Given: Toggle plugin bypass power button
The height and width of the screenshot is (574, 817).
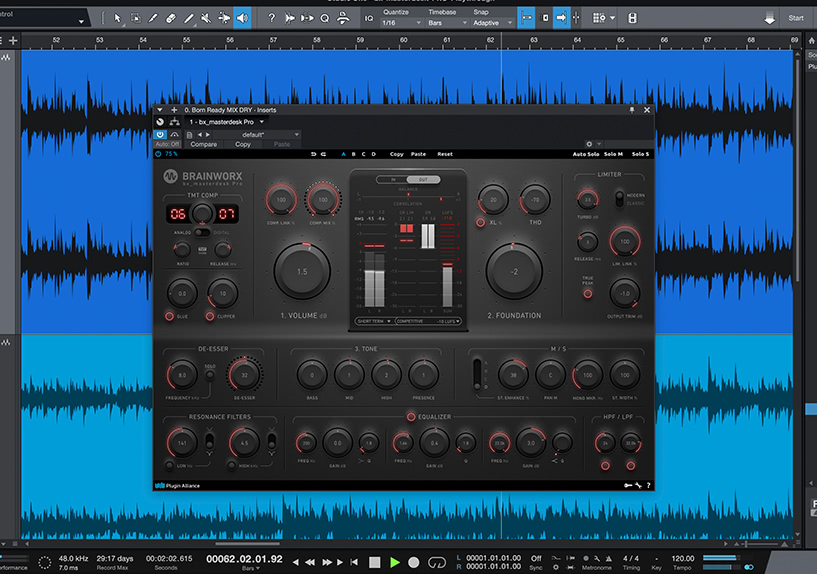Looking at the screenshot, I should click(160, 134).
